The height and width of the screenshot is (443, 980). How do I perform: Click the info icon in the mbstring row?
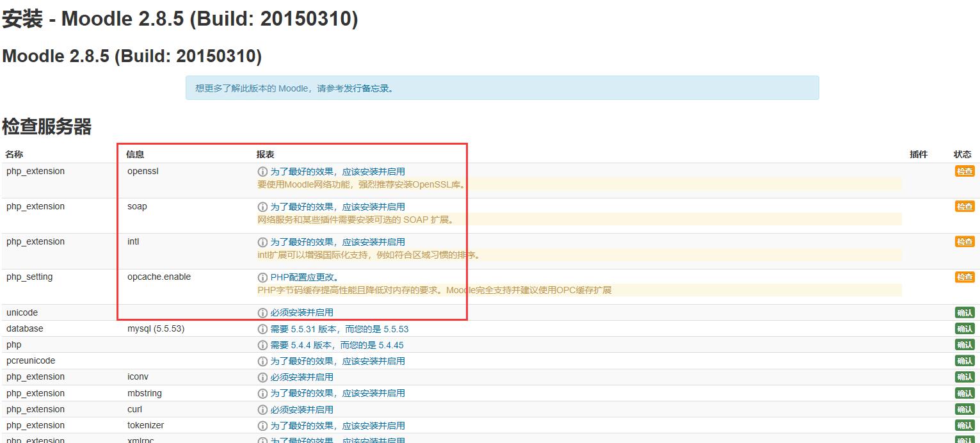pyautogui.click(x=262, y=393)
